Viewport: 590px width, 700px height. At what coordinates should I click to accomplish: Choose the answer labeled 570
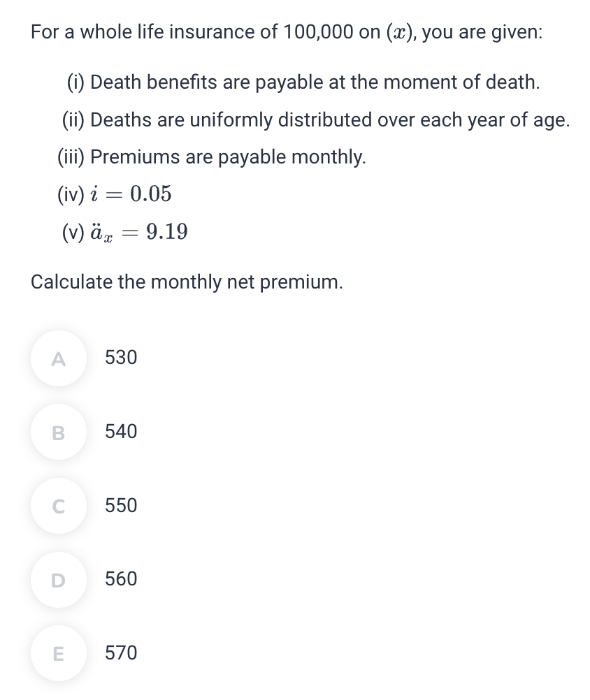click(120, 653)
